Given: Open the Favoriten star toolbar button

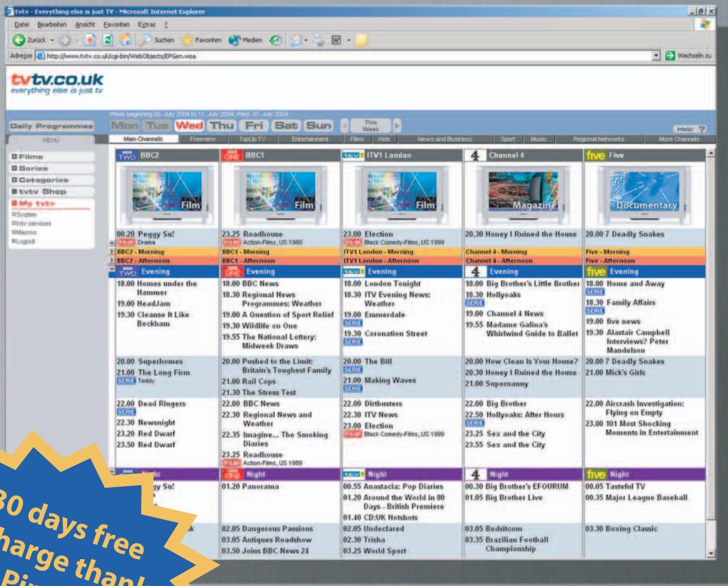Looking at the screenshot, I should 202,40.
